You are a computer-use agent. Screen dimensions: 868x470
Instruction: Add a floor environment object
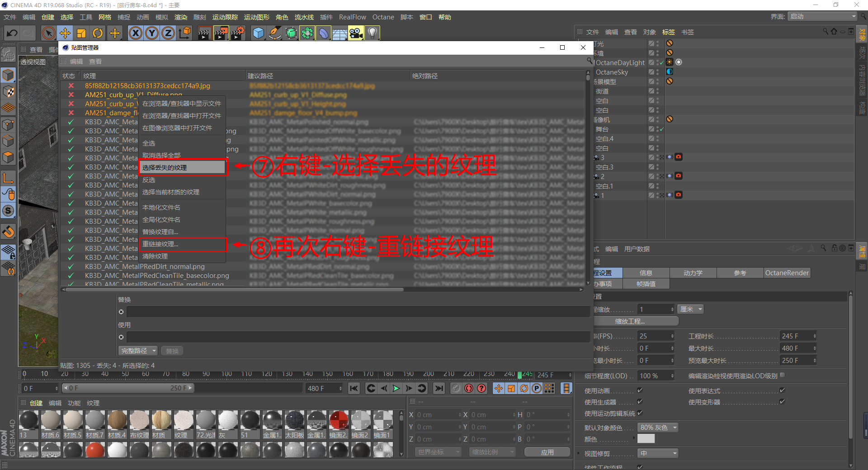tap(340, 33)
